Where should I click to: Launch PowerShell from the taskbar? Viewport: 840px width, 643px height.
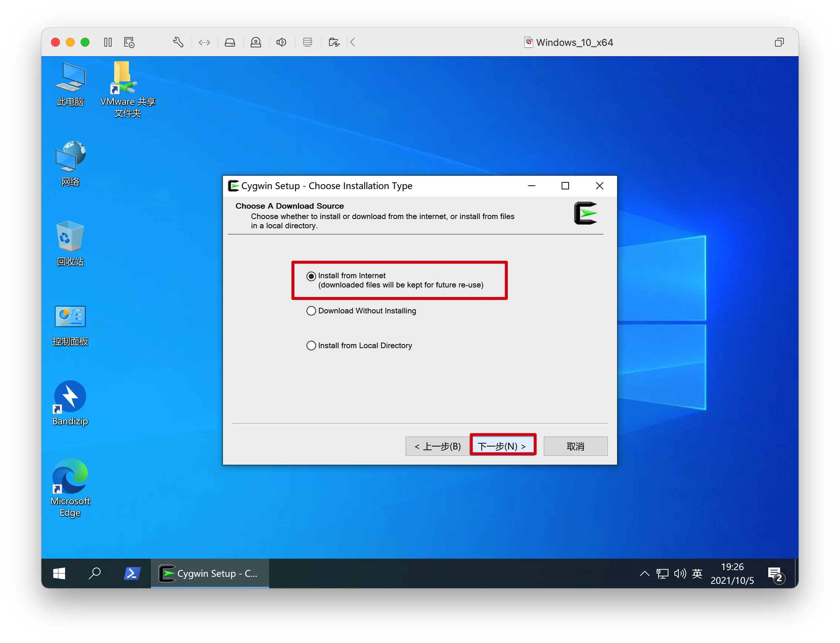click(x=132, y=573)
